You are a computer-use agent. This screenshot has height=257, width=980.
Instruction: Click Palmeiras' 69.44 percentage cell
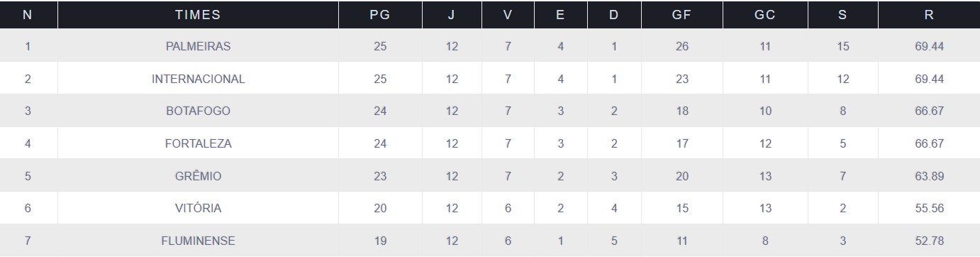pyautogui.click(x=929, y=46)
